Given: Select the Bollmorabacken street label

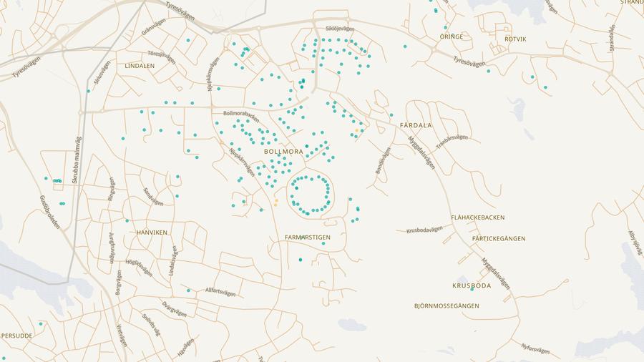Looking at the screenshot, I should coord(241,113).
